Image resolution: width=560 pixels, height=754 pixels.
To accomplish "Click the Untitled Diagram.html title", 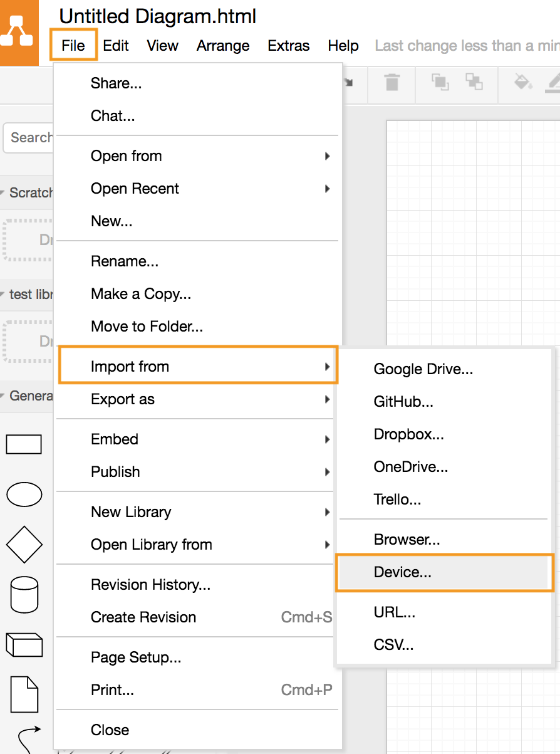I will coord(157,16).
